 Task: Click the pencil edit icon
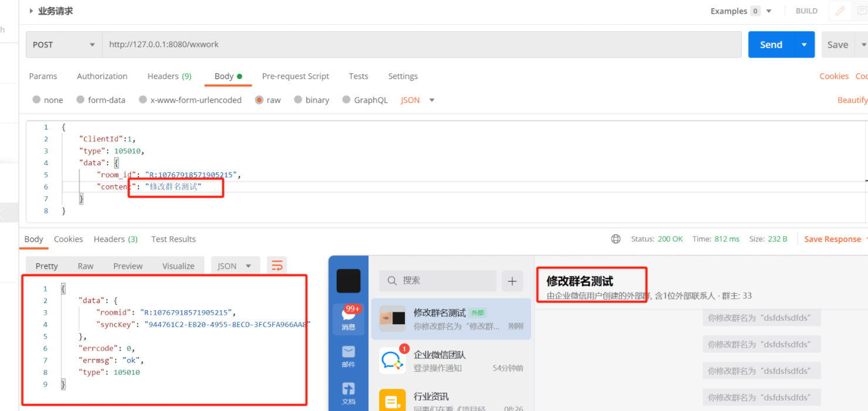pyautogui.click(x=840, y=11)
